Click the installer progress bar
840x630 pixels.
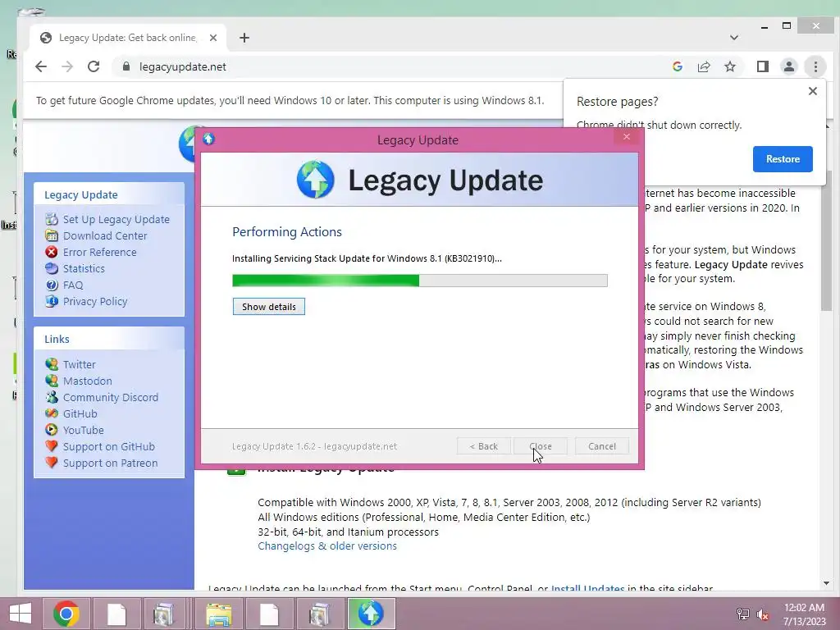point(420,281)
